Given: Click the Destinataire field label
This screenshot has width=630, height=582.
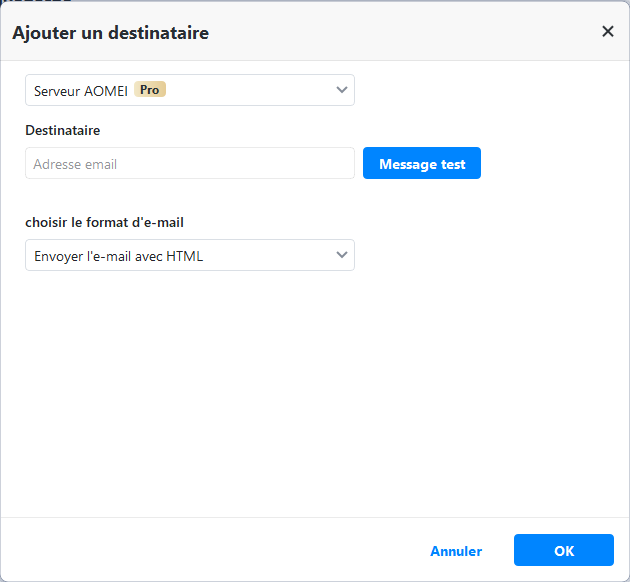Looking at the screenshot, I should point(62,130).
